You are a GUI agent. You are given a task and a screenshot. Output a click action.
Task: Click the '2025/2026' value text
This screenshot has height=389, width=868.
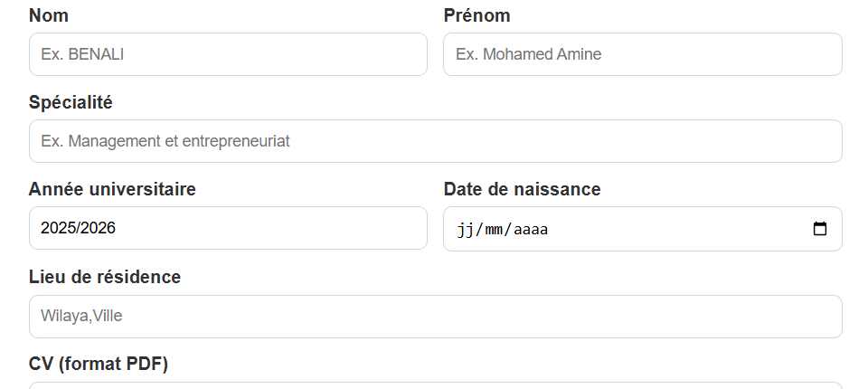(79, 228)
